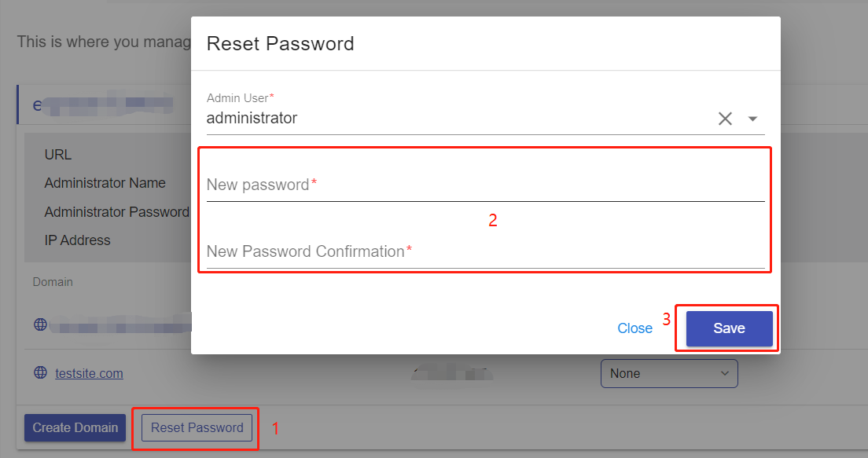Click the Domain column header
The height and width of the screenshot is (458, 868).
click(53, 282)
